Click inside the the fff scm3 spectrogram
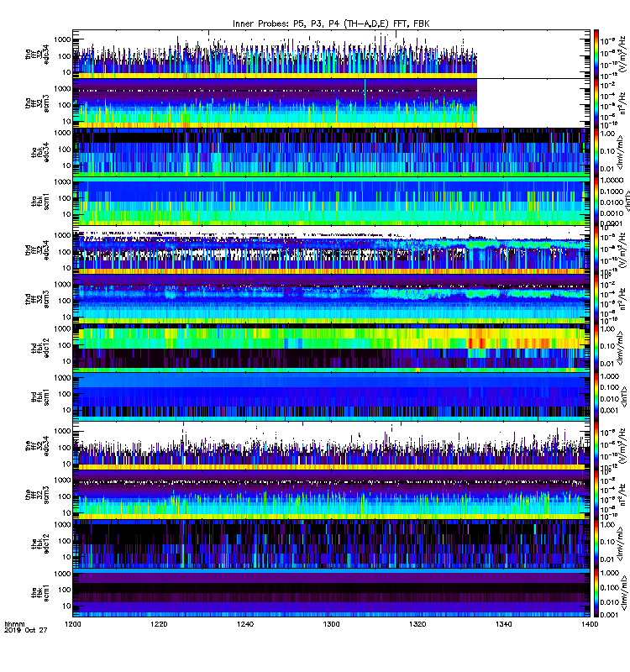The image size is (630, 672). coord(331,495)
